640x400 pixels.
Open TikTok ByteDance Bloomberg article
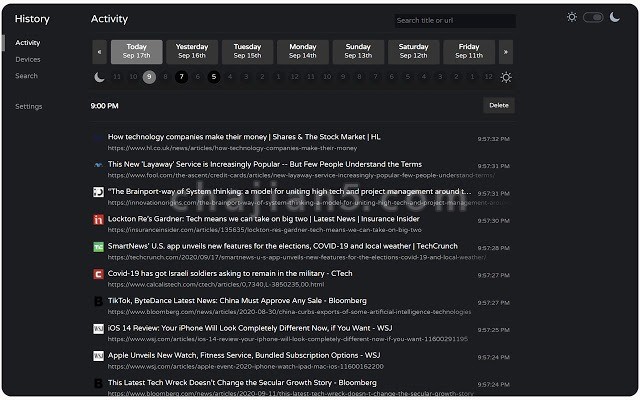click(x=237, y=301)
